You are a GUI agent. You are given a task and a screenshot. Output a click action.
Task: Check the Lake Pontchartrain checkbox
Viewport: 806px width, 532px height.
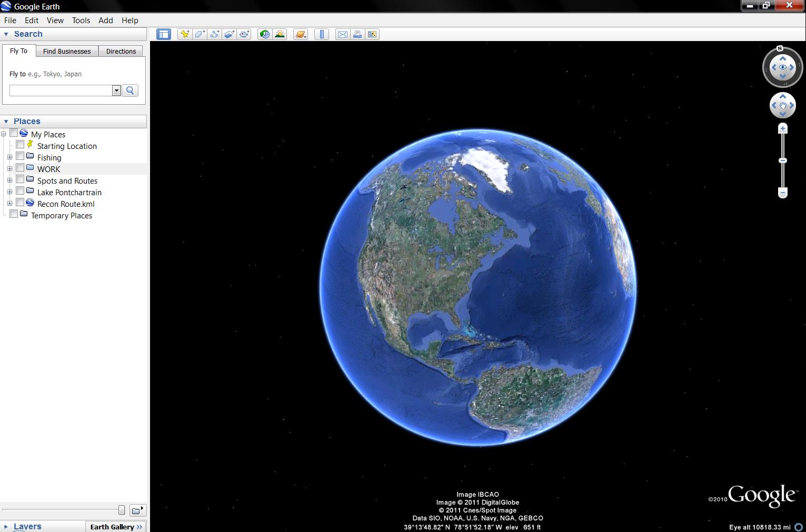[x=20, y=192]
